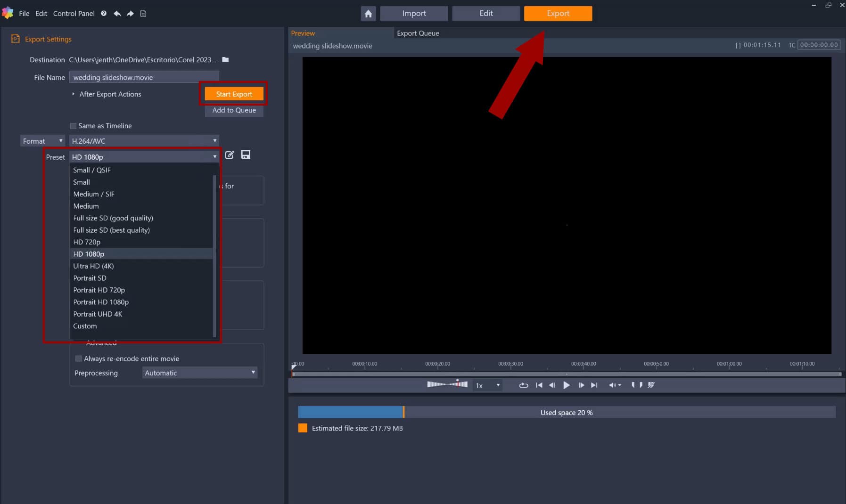Browse destination with the folder icon
The width and height of the screenshot is (846, 504).
[x=225, y=59]
